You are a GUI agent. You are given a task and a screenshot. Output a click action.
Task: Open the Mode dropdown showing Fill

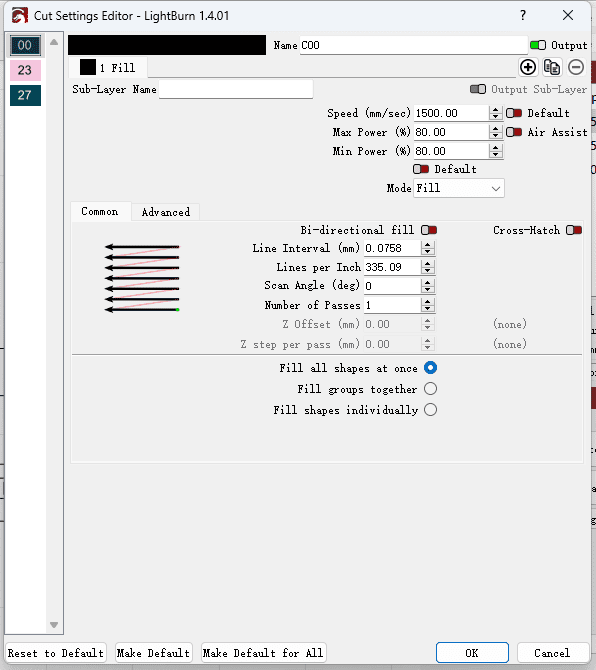click(x=459, y=188)
